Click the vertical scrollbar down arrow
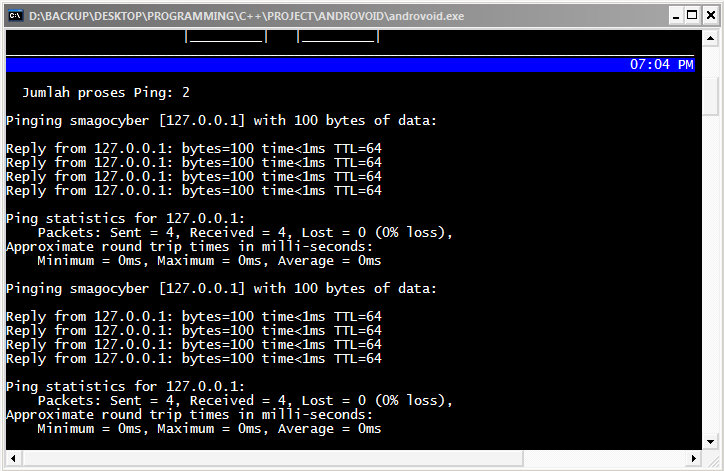The width and height of the screenshot is (724, 471). tap(710, 442)
